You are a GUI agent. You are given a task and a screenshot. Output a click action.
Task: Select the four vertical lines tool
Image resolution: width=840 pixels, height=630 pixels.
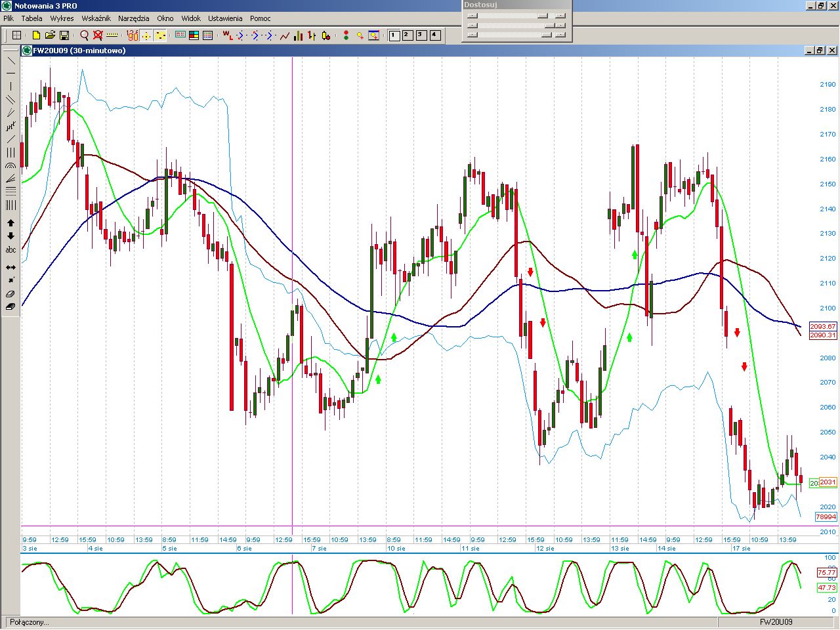(x=11, y=205)
